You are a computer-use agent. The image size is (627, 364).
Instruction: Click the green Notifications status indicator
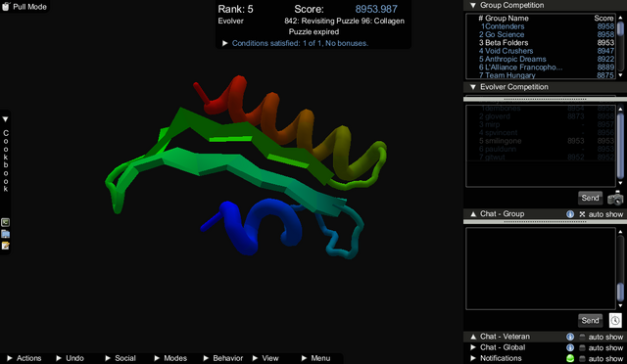pos(570,358)
